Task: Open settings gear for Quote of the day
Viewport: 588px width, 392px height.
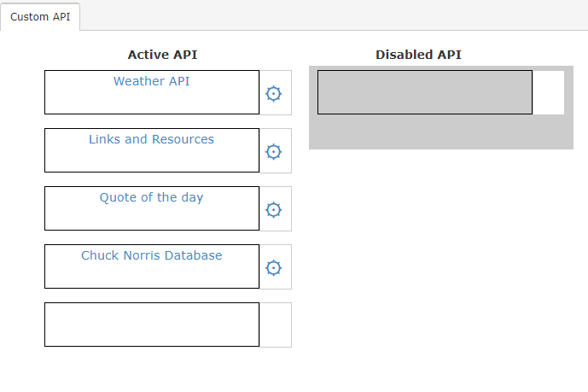Action: tap(273, 210)
